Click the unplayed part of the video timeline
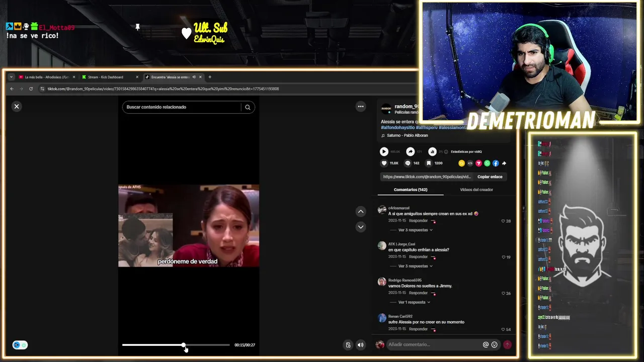644x362 pixels. click(207, 345)
